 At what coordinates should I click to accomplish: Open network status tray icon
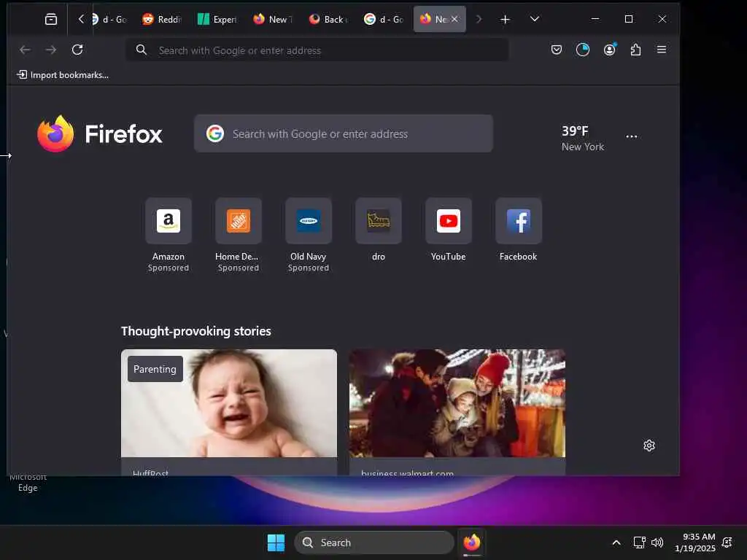tap(639, 542)
